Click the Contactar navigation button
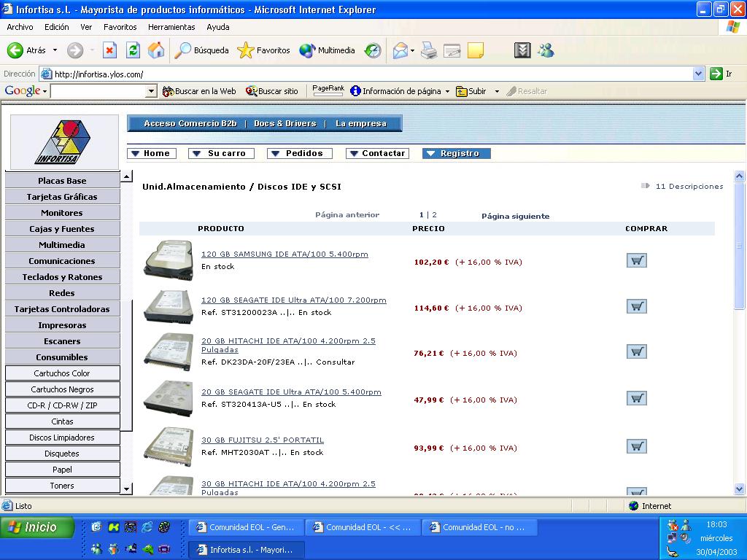Image resolution: width=747 pixels, height=560 pixels. click(x=377, y=153)
